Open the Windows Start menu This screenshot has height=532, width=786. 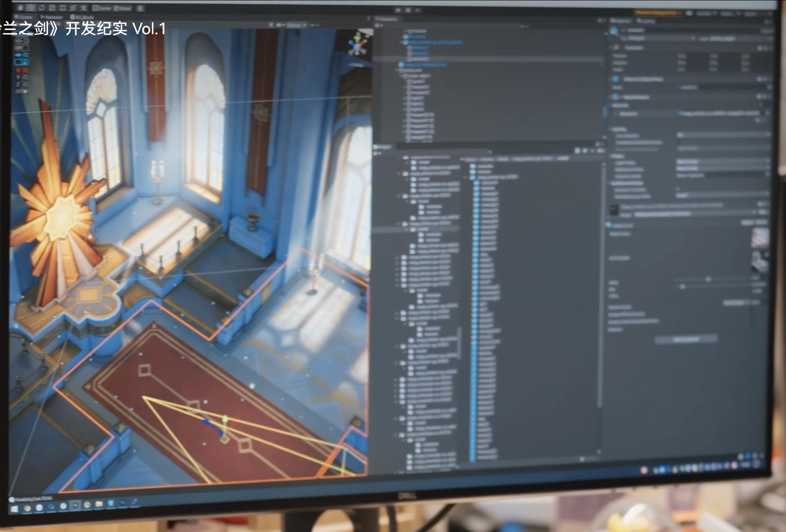pos(14,509)
